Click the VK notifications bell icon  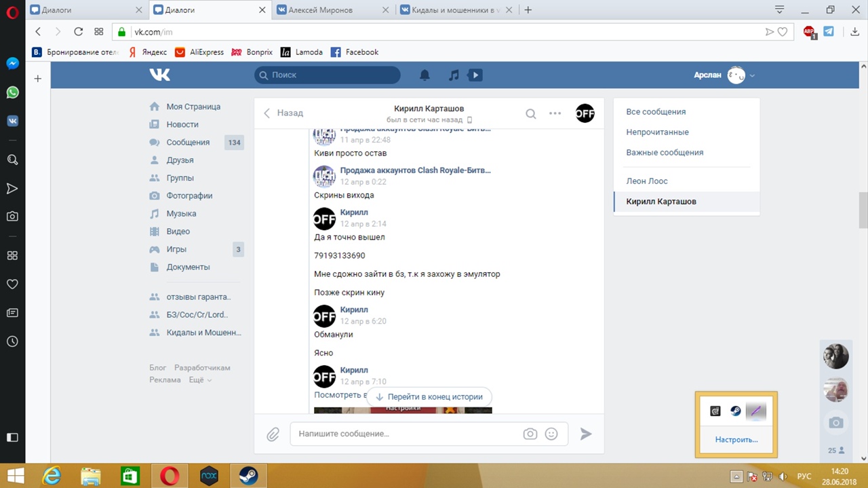click(x=425, y=75)
